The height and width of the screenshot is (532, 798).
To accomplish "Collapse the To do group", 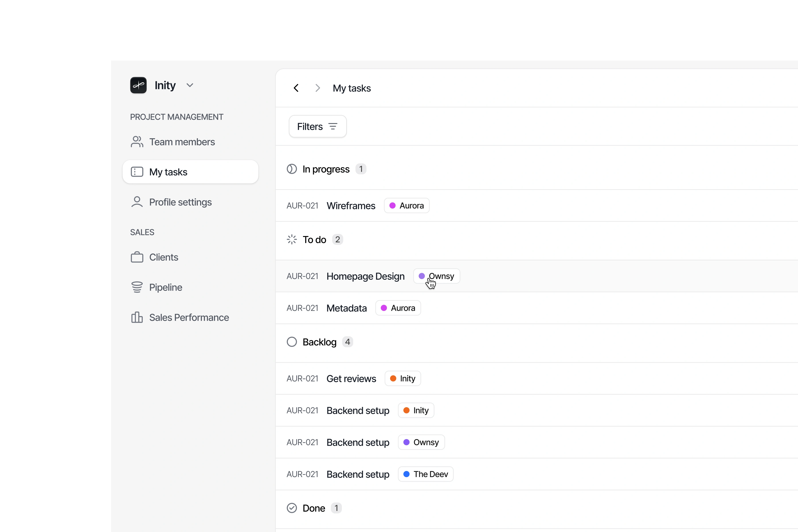I will click(x=314, y=240).
